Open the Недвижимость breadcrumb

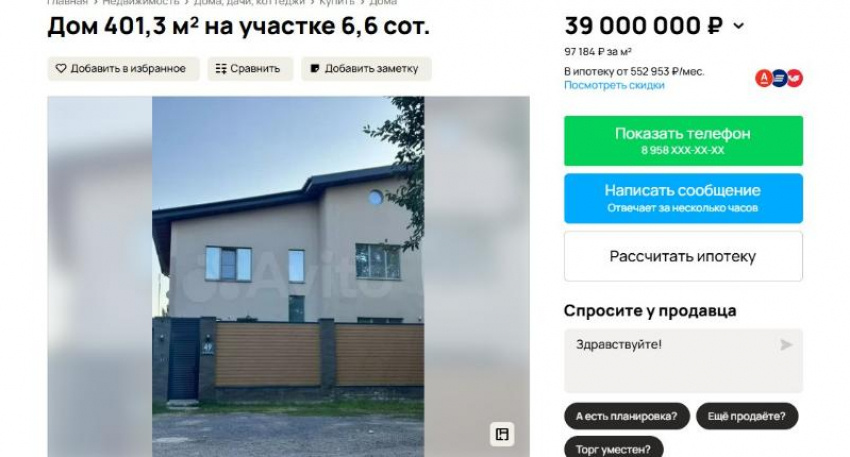pyautogui.click(x=141, y=2)
